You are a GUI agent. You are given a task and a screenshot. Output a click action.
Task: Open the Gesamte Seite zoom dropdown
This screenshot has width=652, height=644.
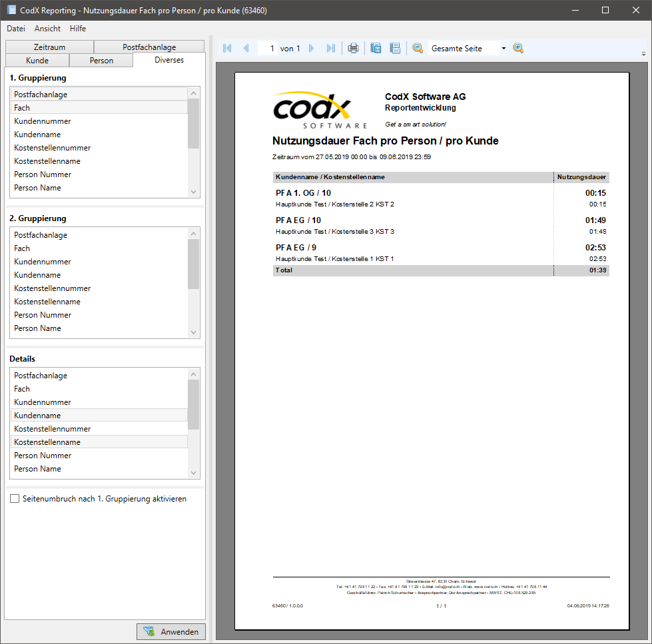[x=504, y=48]
